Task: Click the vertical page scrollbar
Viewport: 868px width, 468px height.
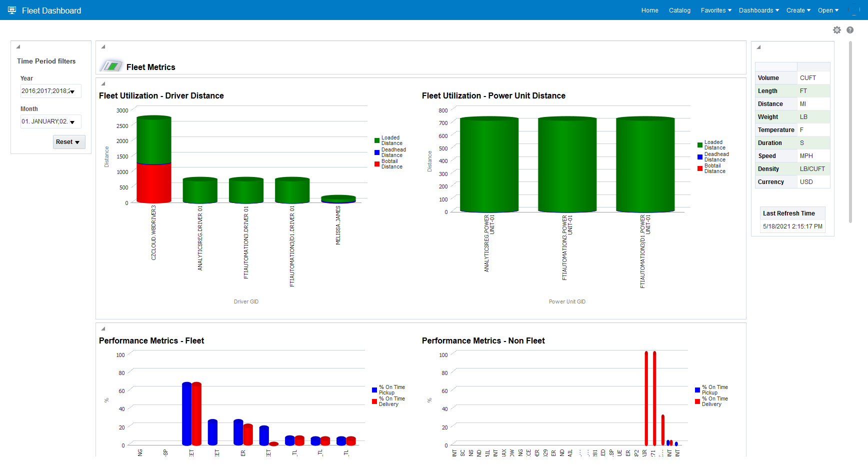Action: tap(850, 132)
